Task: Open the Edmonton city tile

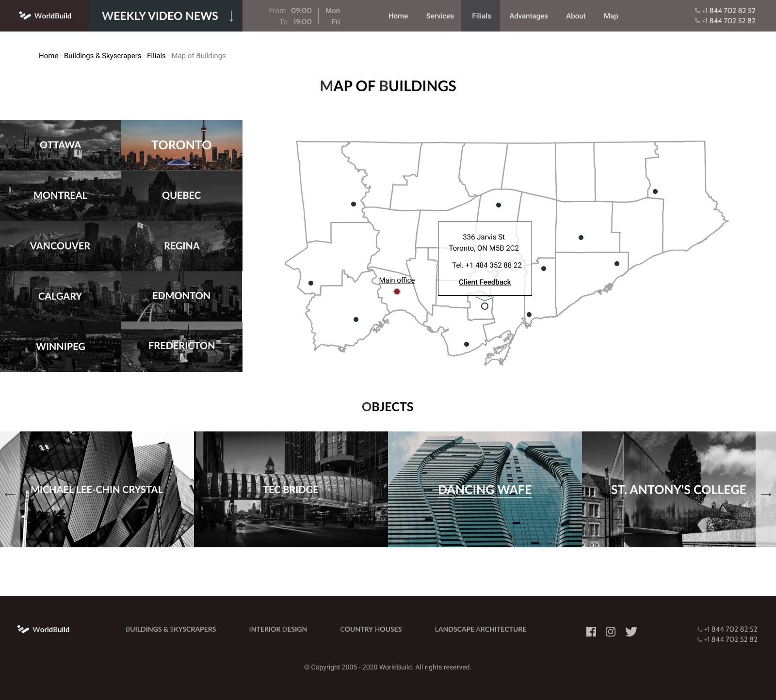Action: (x=182, y=296)
